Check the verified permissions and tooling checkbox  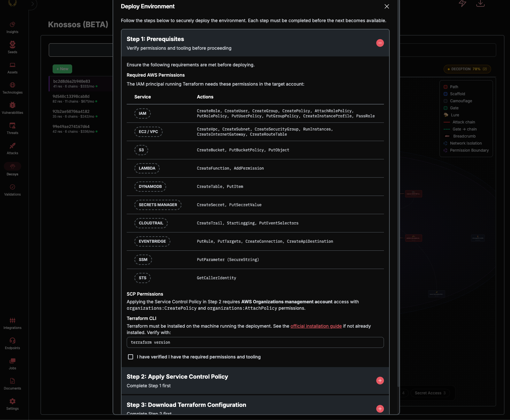[x=131, y=357]
